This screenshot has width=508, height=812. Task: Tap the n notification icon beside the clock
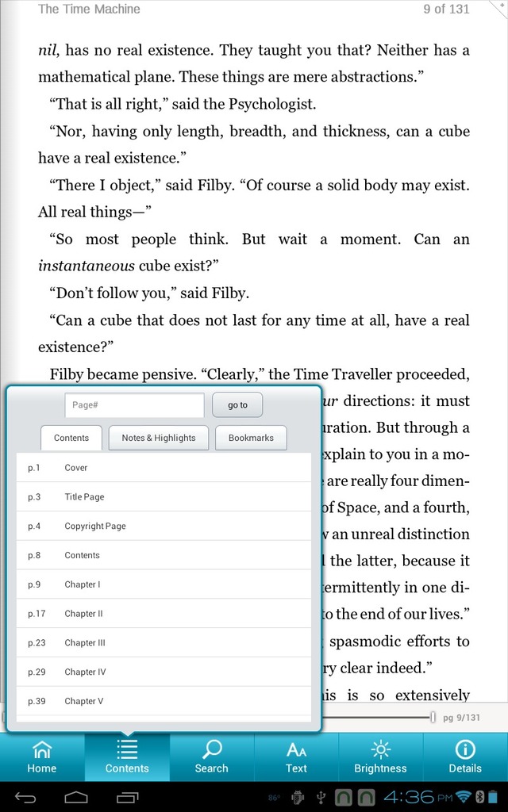coord(366,798)
